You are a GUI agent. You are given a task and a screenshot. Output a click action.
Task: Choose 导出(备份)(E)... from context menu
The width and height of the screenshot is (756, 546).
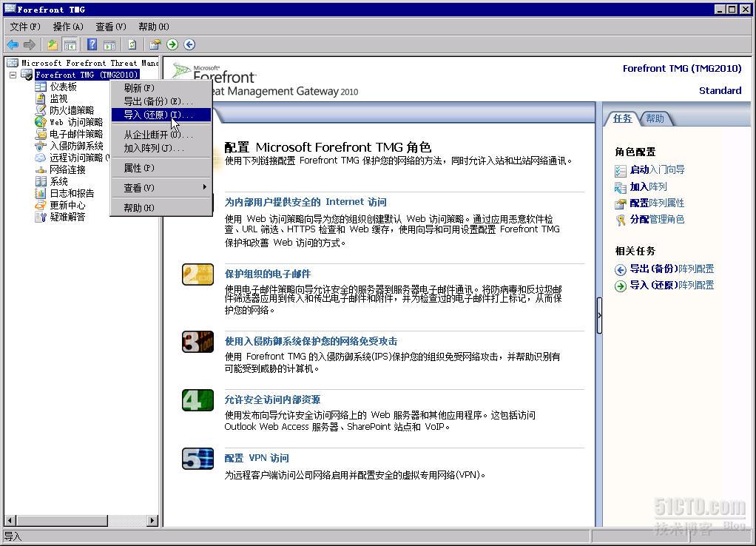[161, 101]
